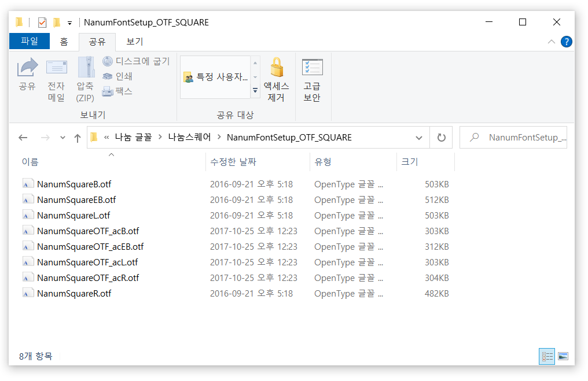Click NanumFontSetup_OTF_SQUARE breadcrumb

(x=289, y=138)
